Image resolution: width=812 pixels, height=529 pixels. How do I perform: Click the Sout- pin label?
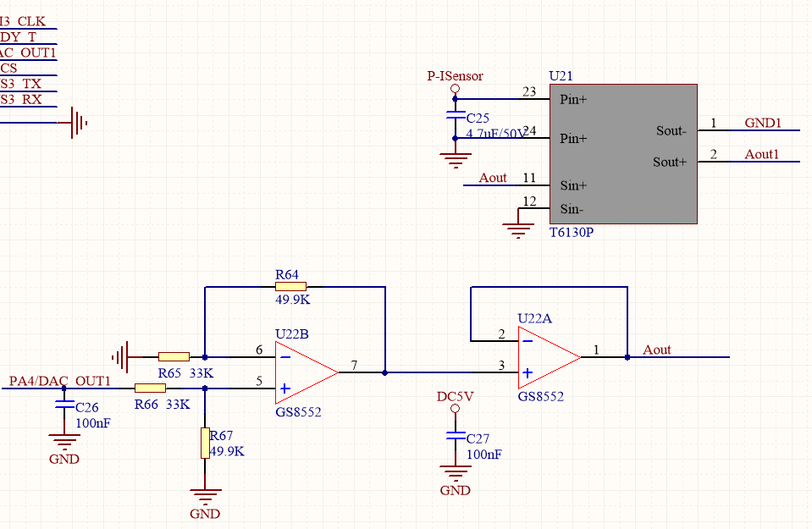[x=671, y=131]
